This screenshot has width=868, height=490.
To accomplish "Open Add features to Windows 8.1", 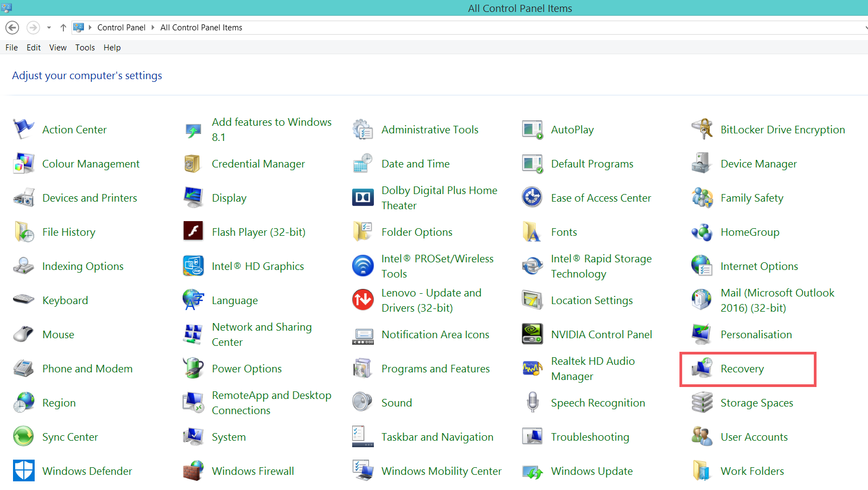I will click(x=271, y=130).
